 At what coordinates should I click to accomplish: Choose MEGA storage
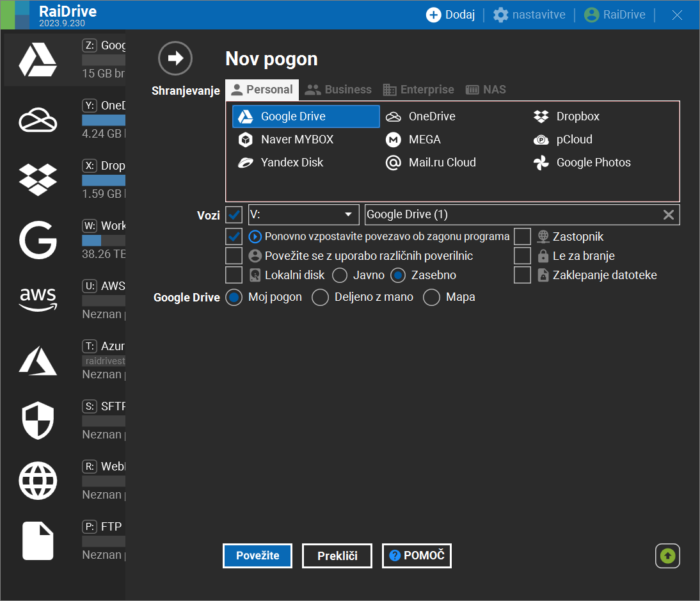pos(453,140)
